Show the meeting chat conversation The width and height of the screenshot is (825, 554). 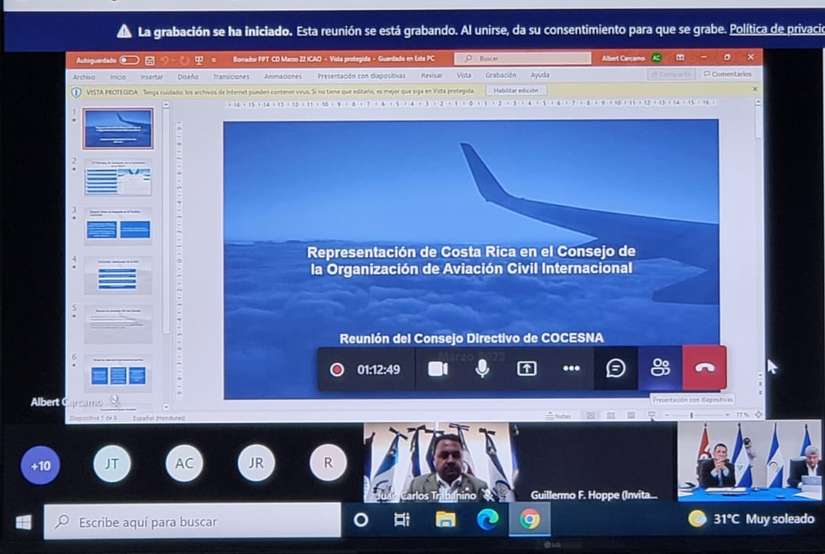point(616,368)
